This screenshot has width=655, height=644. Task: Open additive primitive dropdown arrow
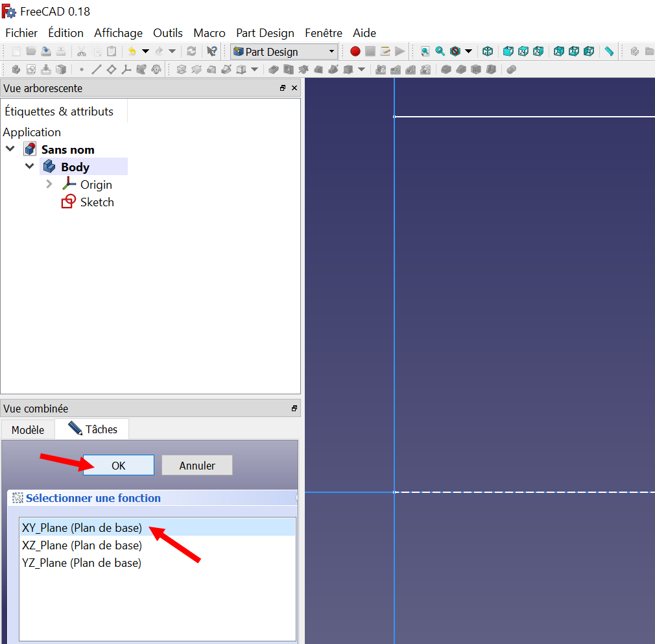click(x=254, y=69)
